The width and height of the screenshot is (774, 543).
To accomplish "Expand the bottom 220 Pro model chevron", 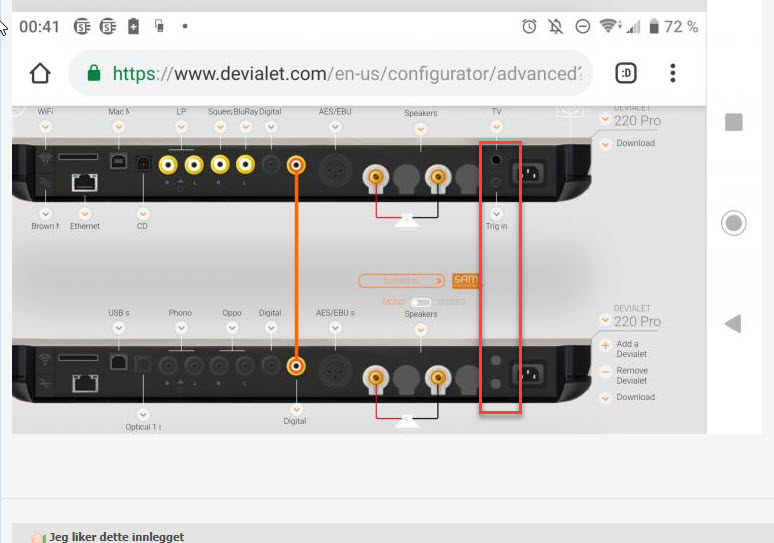I will (606, 320).
